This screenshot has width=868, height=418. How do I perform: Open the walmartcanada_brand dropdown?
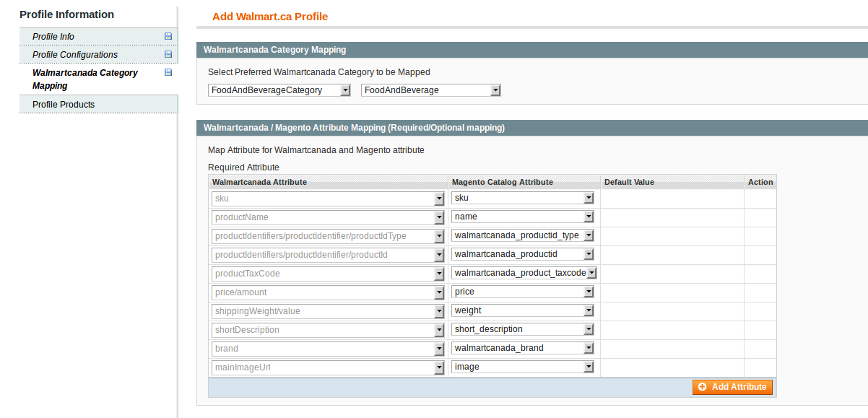click(523, 348)
